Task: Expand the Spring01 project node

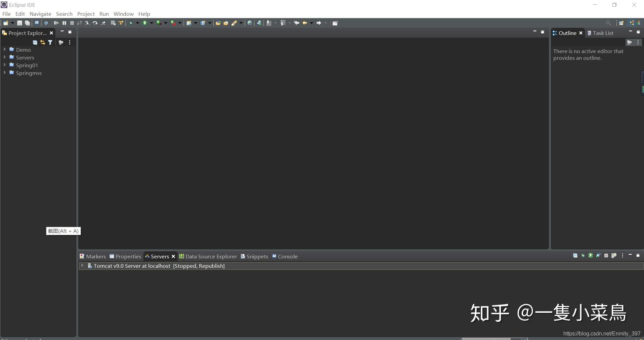Action: 5,65
